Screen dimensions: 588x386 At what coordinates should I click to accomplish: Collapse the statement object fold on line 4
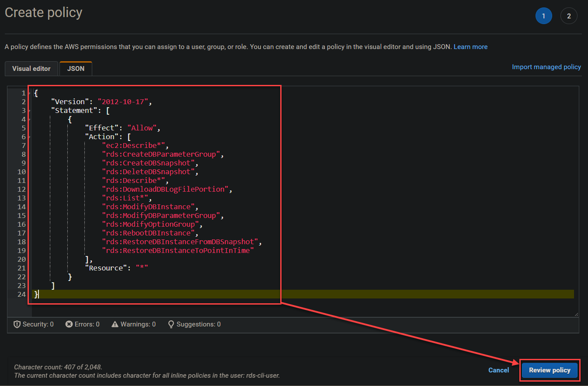29,119
